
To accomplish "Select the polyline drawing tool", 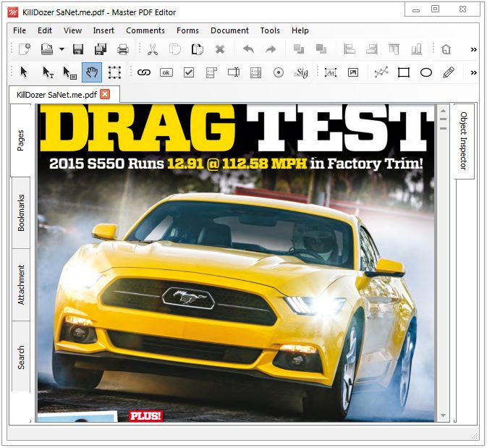I will (381, 72).
